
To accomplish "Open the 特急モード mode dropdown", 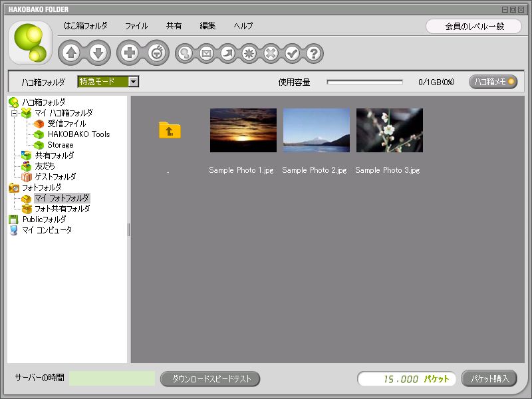I will [x=108, y=81].
